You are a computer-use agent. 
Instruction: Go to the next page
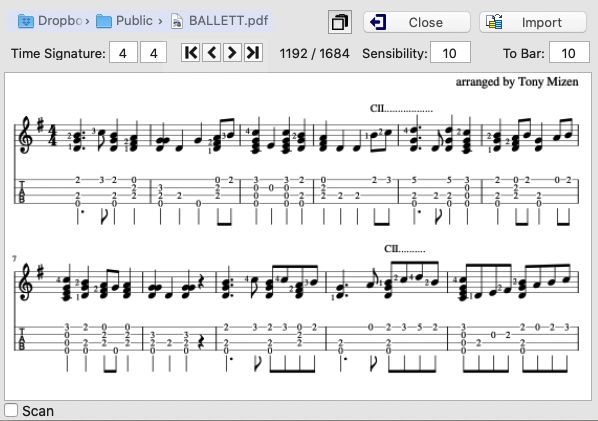click(232, 53)
